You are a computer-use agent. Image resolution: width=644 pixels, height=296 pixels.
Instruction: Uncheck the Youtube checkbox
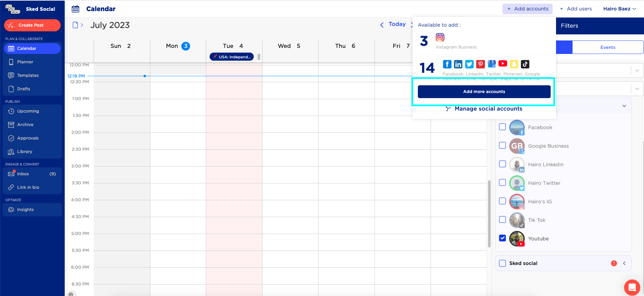[x=502, y=238]
